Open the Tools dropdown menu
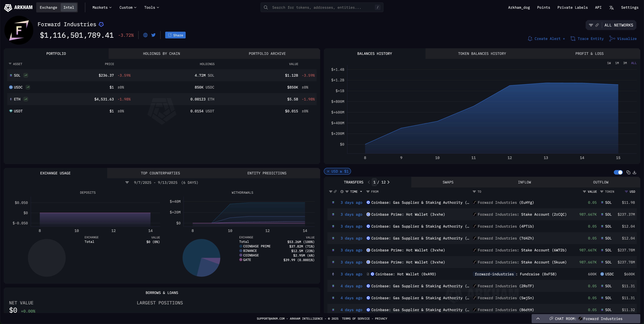The width and height of the screenshot is (644, 324). 151,8
